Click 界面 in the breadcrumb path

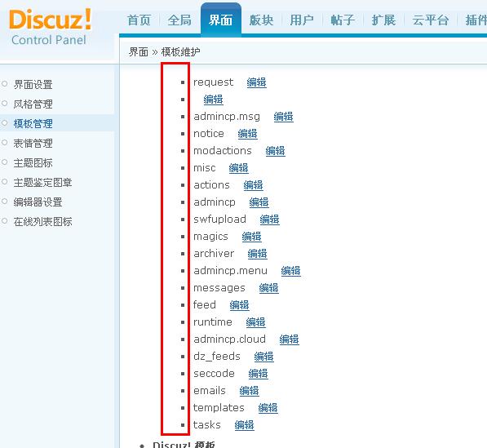[x=139, y=52]
